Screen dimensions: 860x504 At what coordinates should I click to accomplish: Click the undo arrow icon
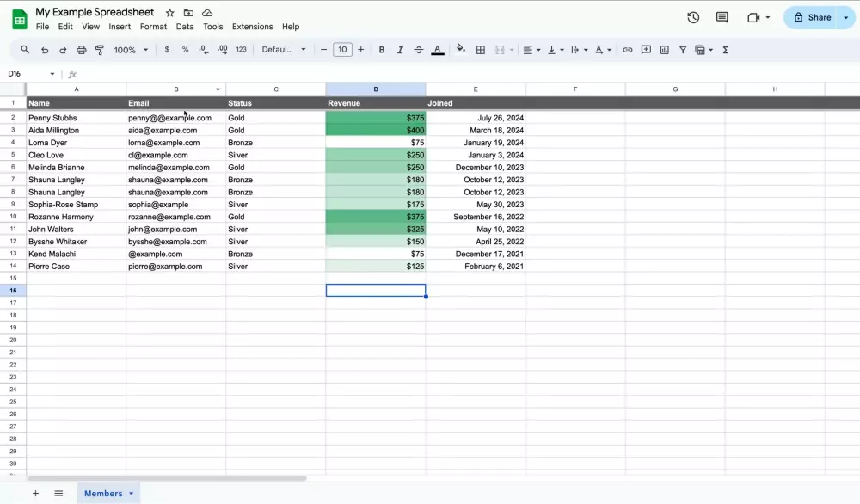point(45,50)
